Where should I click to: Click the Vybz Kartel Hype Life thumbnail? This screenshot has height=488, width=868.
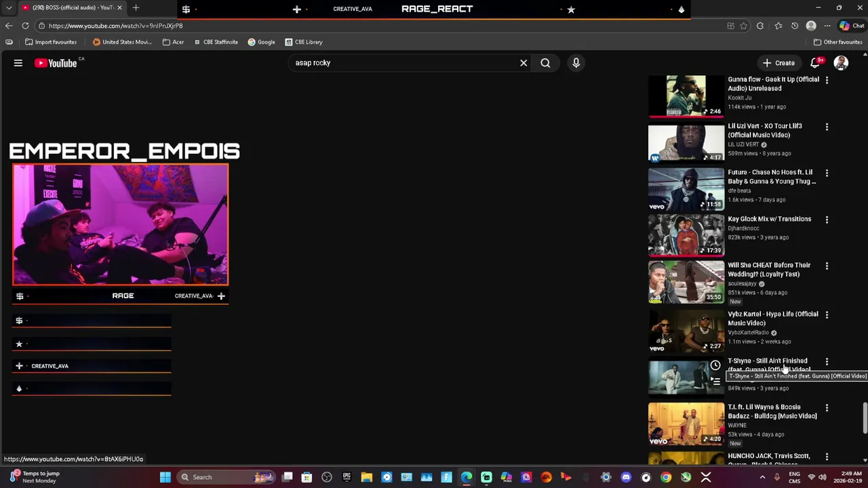tap(686, 331)
